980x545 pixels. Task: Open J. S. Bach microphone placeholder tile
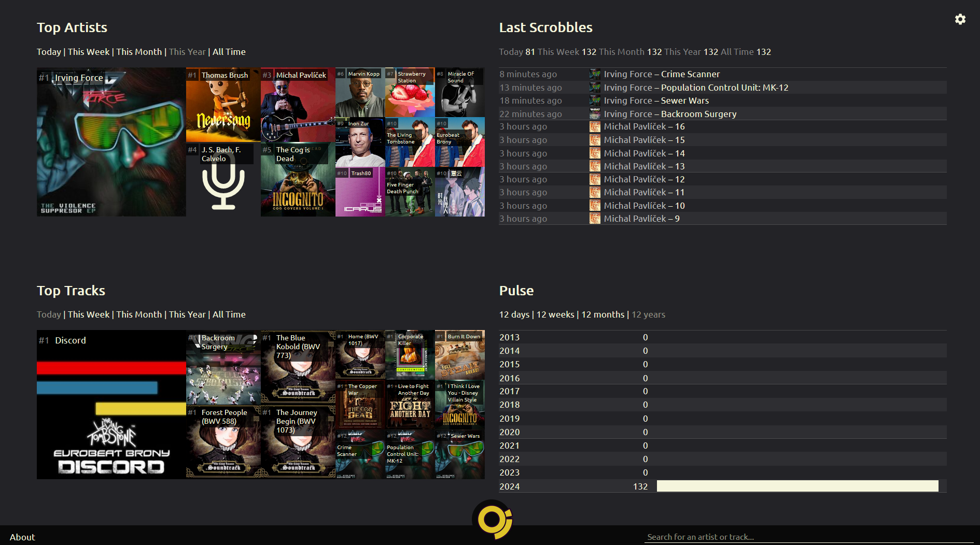(223, 179)
